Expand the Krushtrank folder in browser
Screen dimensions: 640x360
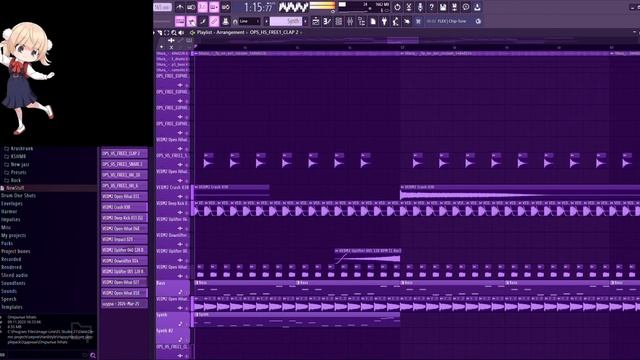(22, 149)
